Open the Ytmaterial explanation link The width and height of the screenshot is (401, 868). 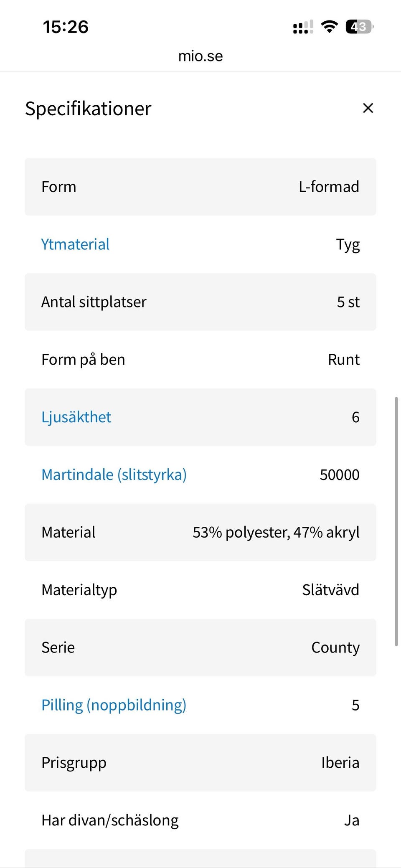coord(75,244)
